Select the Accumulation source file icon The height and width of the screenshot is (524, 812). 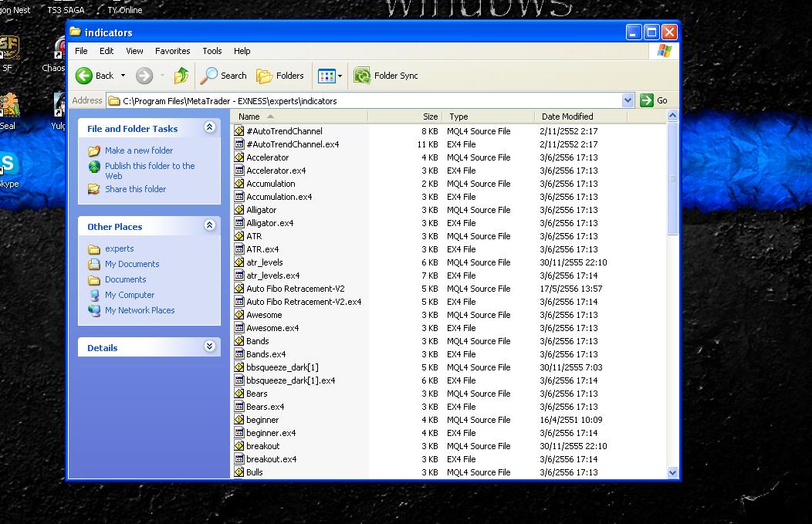coord(239,184)
